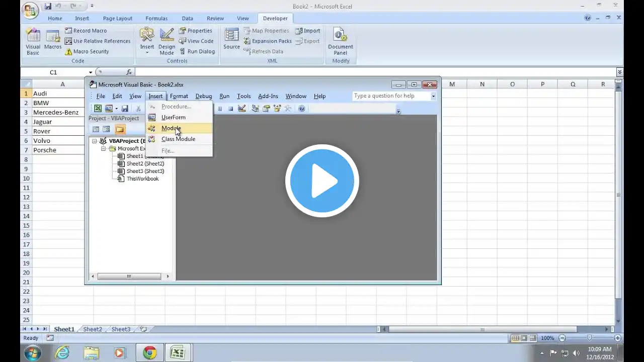Switch to the Formulas ribbon tab
This screenshot has height=362, width=644.
coord(156,19)
